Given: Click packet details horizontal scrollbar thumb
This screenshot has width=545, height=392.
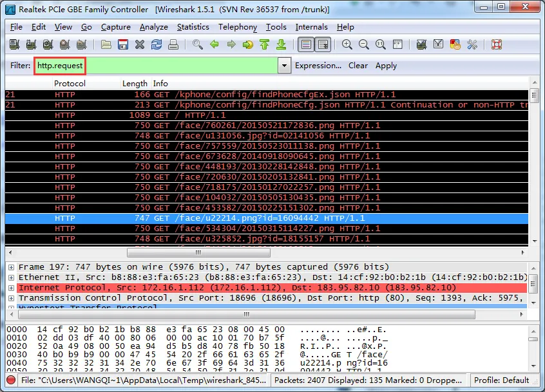Looking at the screenshot, I should click(x=247, y=314).
